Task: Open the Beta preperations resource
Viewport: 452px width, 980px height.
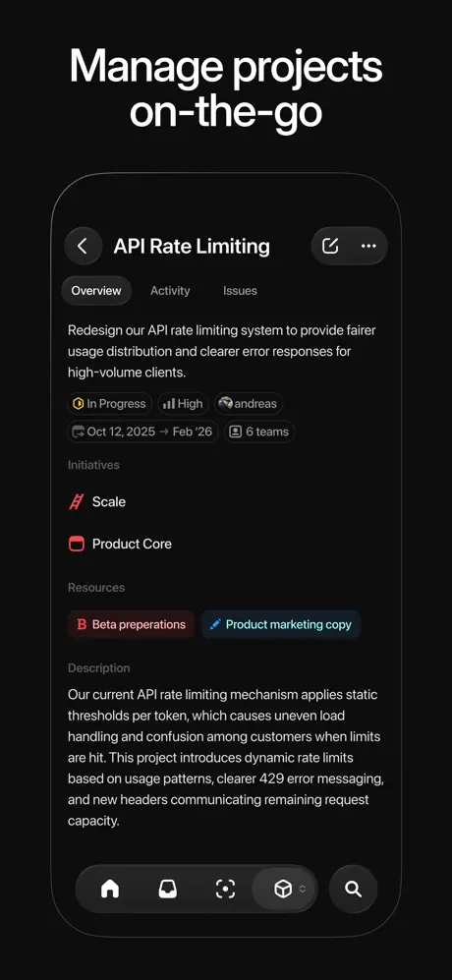Action: pyautogui.click(x=132, y=624)
